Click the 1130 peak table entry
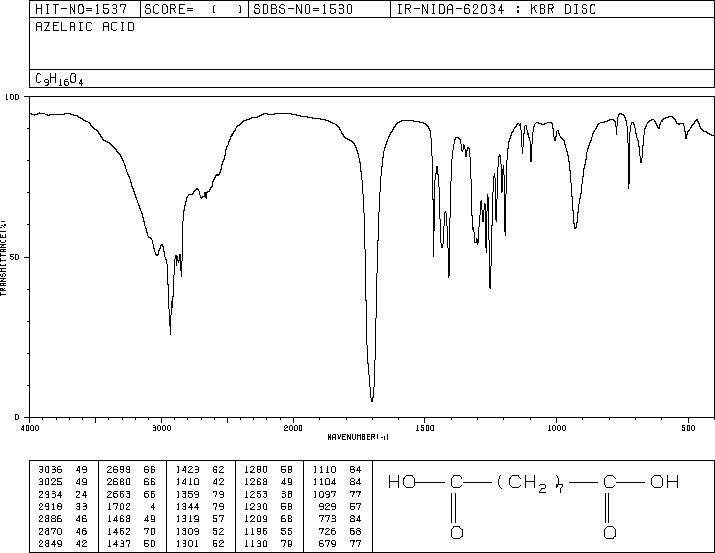The image size is (715, 553). [268, 544]
